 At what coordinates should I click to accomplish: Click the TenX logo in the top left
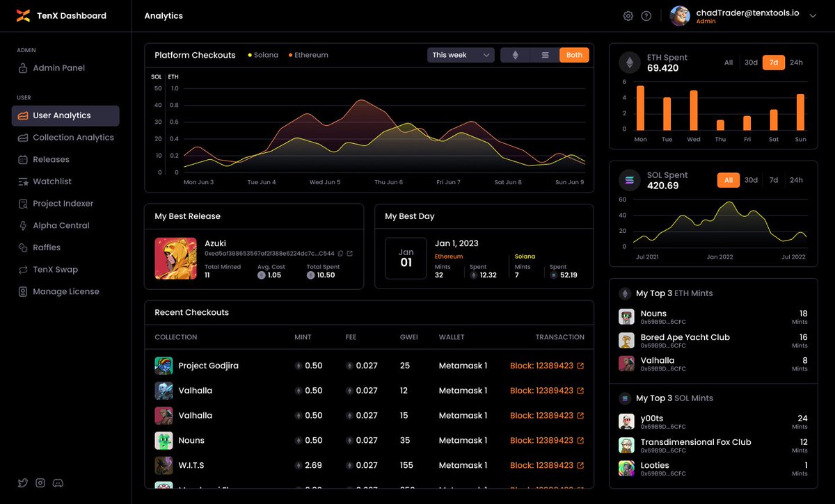[x=23, y=15]
